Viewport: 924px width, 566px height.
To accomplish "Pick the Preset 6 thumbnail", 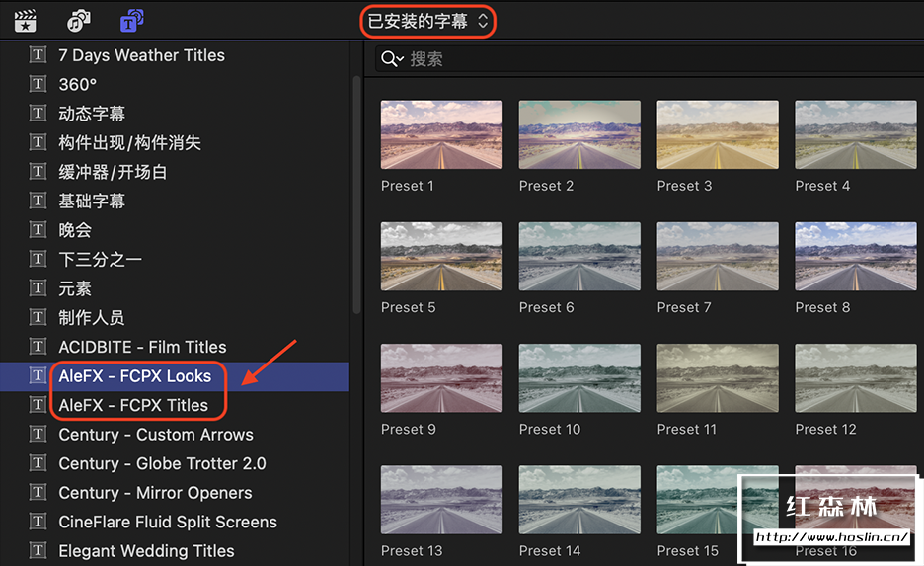I will 579,257.
